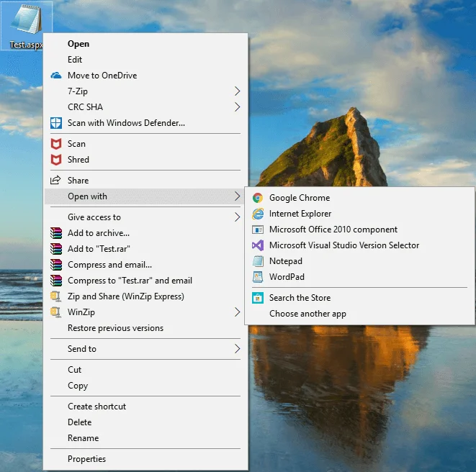Click WinRAR icon beside Add to archive...

[56, 233]
